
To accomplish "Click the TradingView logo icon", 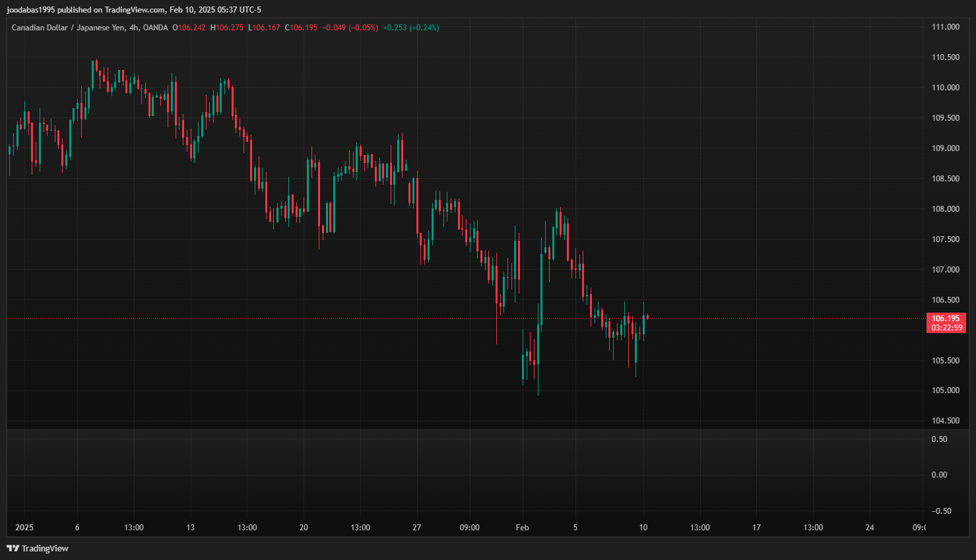I will pos(13,548).
